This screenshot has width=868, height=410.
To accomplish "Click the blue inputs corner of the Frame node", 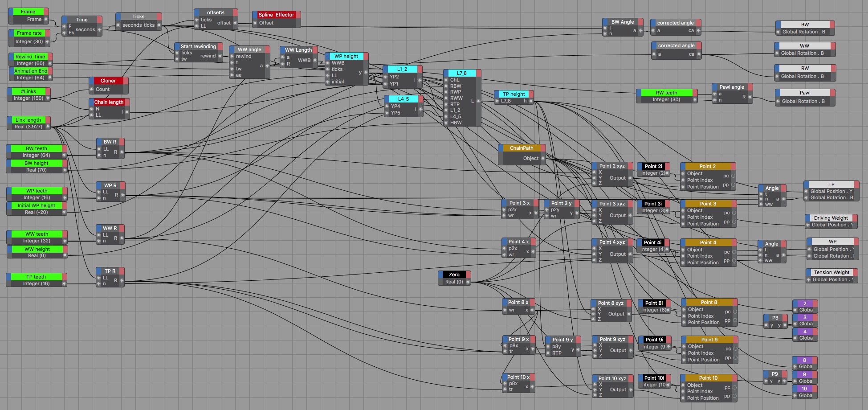I will (x=11, y=12).
